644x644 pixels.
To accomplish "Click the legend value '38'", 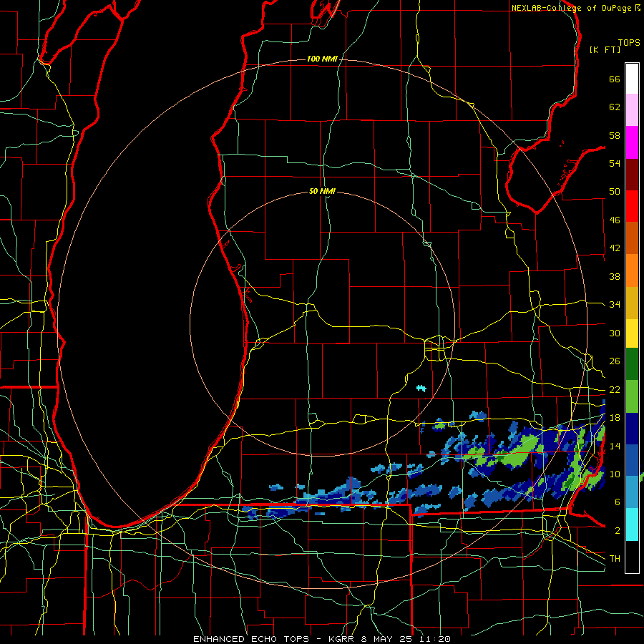I will pyautogui.click(x=615, y=277).
